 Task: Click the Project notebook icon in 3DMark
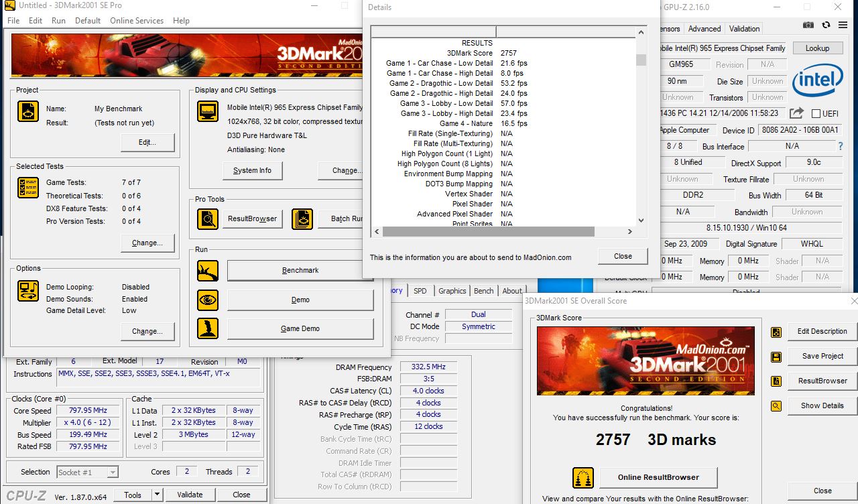point(27,111)
